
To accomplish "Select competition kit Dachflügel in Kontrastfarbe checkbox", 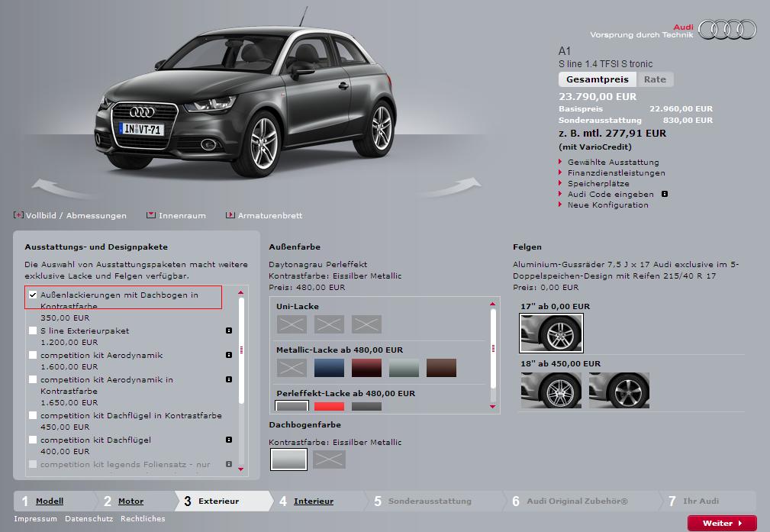I will click(33, 415).
